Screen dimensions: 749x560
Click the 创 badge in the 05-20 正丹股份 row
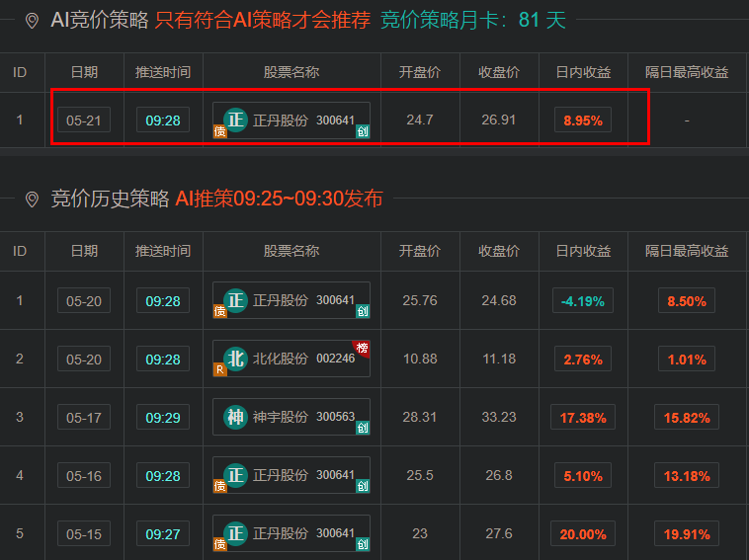click(363, 311)
